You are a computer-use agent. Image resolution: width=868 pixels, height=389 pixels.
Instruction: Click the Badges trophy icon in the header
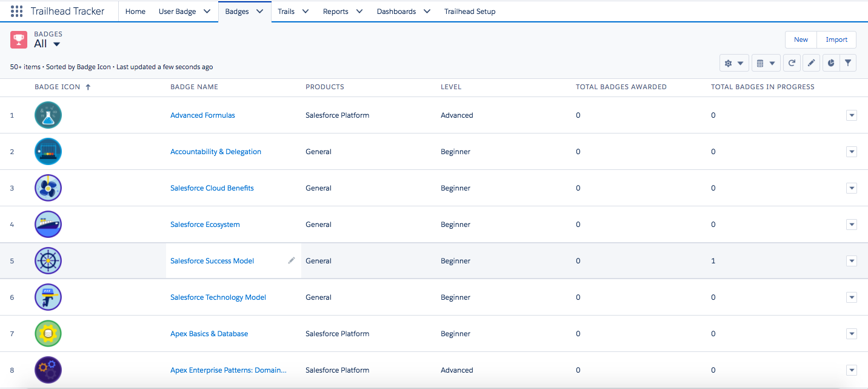[x=18, y=39]
